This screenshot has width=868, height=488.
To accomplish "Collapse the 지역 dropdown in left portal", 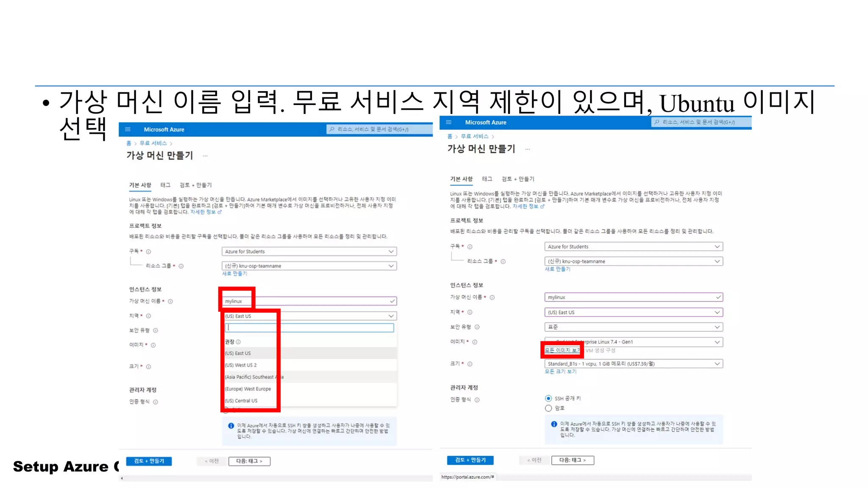I will click(309, 316).
